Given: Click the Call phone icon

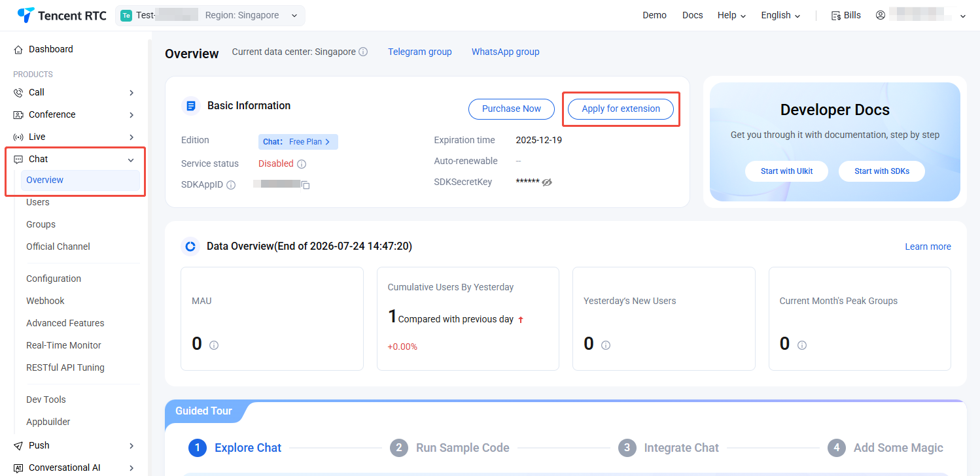Looking at the screenshot, I should (18, 93).
